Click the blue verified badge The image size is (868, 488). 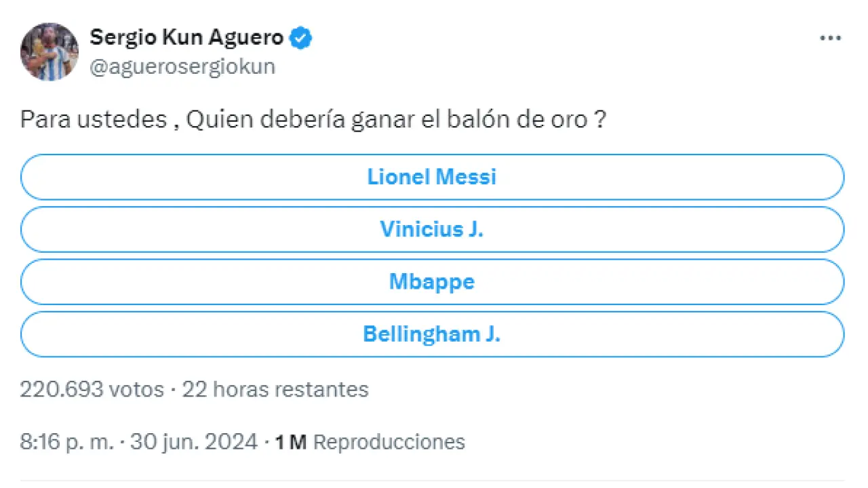(x=301, y=38)
